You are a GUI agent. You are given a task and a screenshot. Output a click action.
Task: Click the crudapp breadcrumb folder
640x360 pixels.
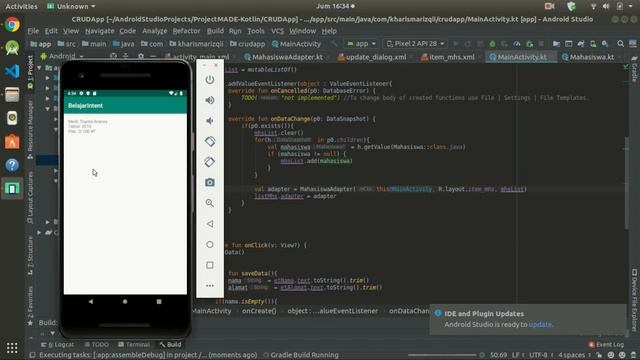247,44
